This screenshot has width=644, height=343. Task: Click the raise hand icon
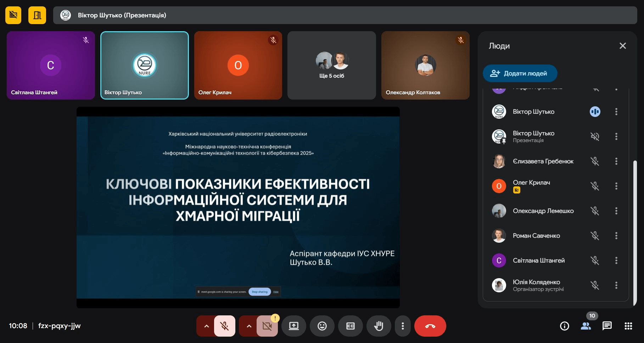tap(379, 326)
